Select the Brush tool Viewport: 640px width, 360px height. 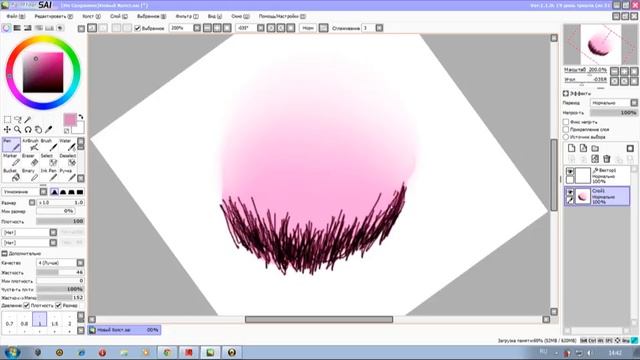(x=49, y=144)
